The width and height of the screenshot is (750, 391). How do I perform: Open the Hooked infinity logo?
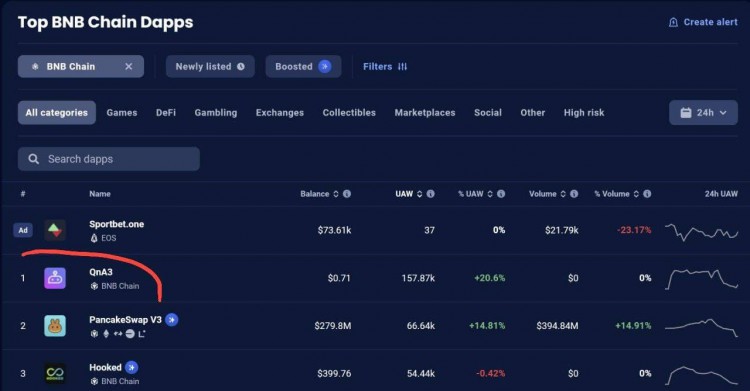click(x=55, y=373)
